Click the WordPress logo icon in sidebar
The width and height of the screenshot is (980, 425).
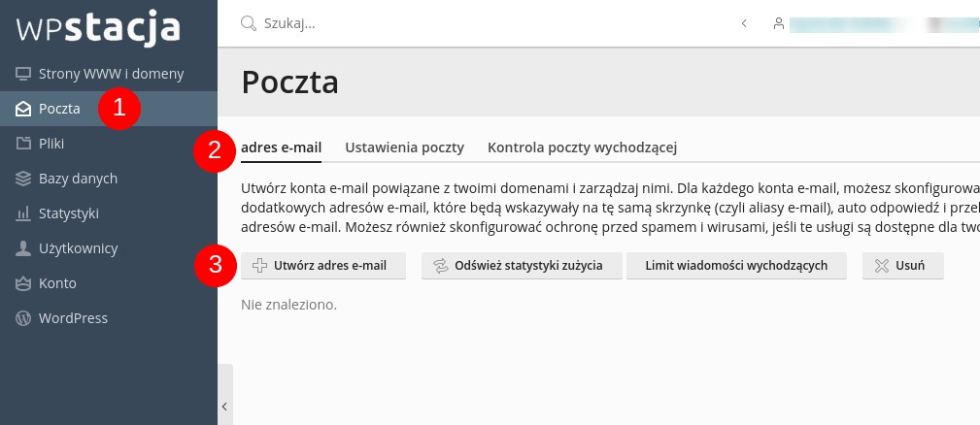pyautogui.click(x=23, y=318)
